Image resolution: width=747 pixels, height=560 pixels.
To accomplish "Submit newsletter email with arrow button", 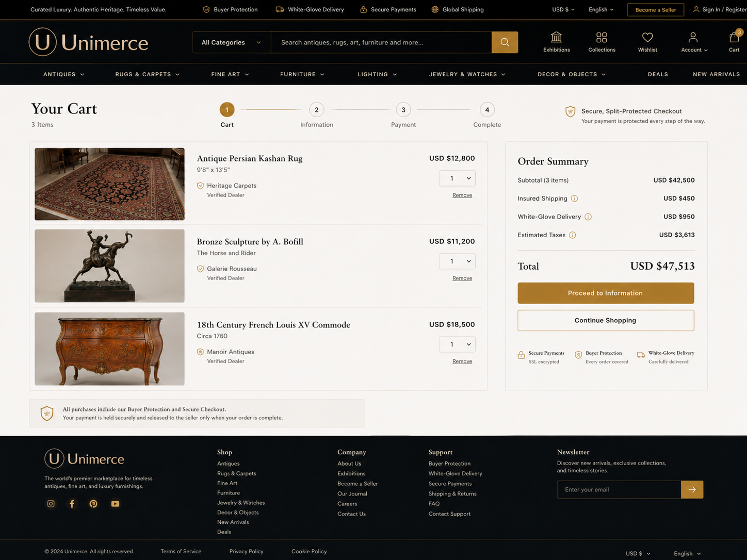I will pyautogui.click(x=692, y=489).
